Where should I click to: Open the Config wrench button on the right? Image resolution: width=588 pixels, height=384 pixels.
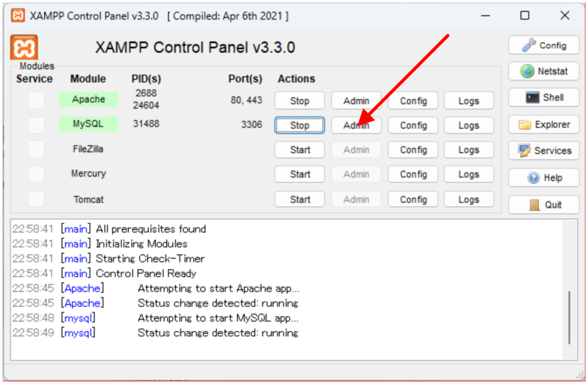click(x=543, y=45)
